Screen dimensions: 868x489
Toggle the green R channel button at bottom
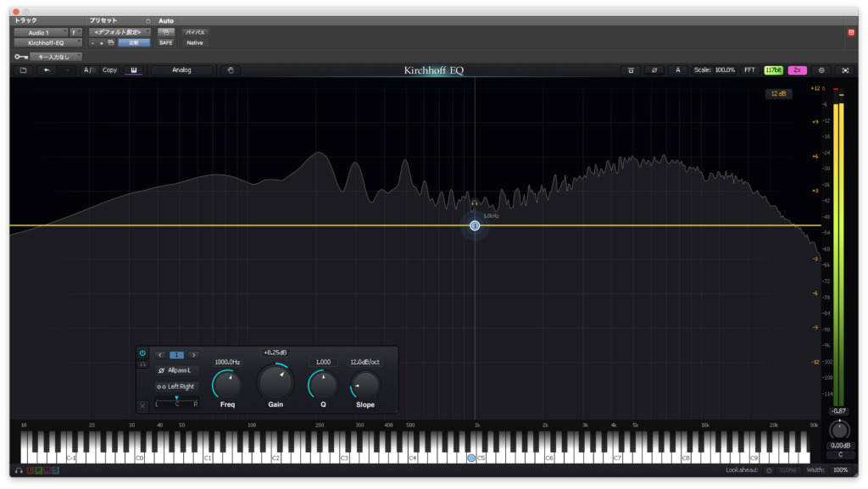[39, 470]
